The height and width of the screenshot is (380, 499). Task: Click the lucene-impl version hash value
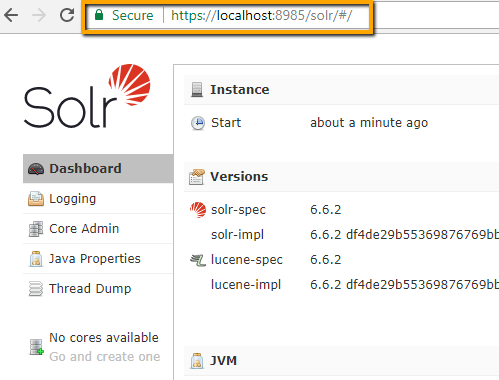[405, 285]
